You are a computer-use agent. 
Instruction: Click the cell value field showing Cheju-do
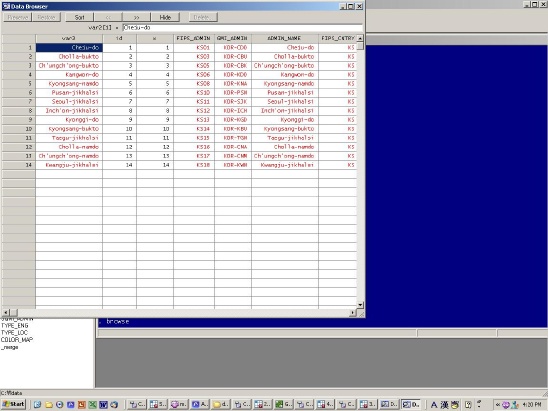click(242, 28)
